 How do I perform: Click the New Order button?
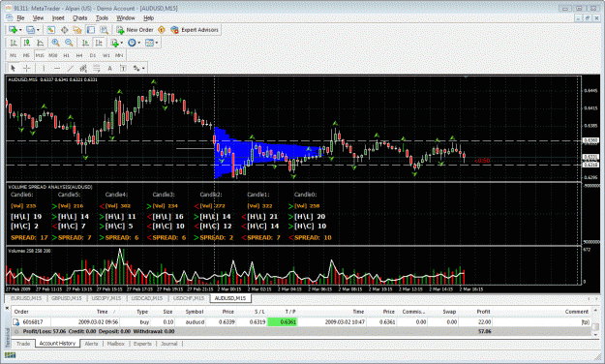tap(136, 30)
